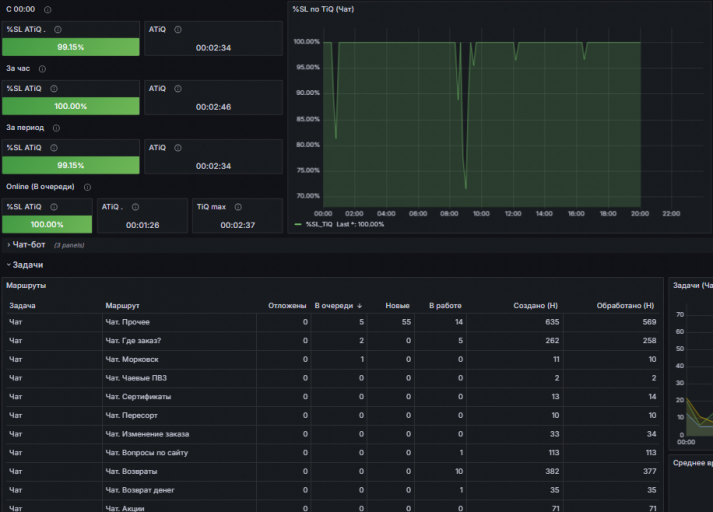713x512 pixels.
Task: Click В работе value 10 in Возвраты row
Action: click(x=459, y=471)
